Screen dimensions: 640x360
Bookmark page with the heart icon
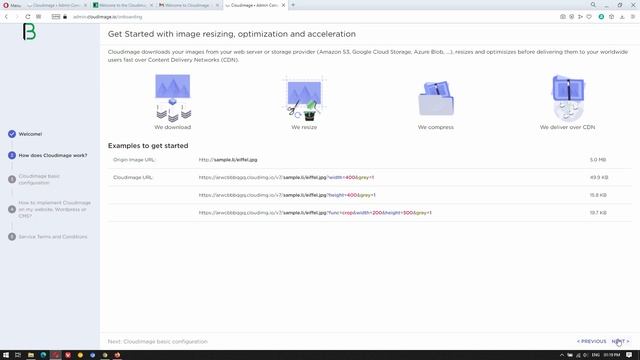click(x=589, y=17)
